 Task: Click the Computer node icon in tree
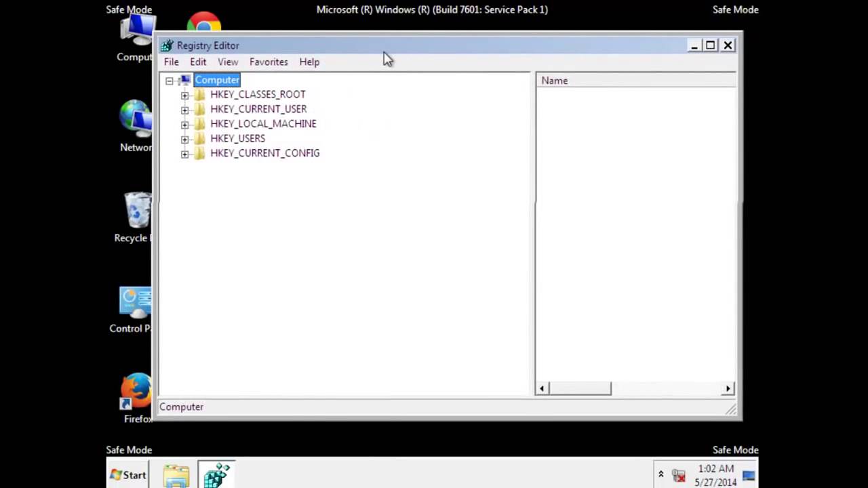(185, 80)
